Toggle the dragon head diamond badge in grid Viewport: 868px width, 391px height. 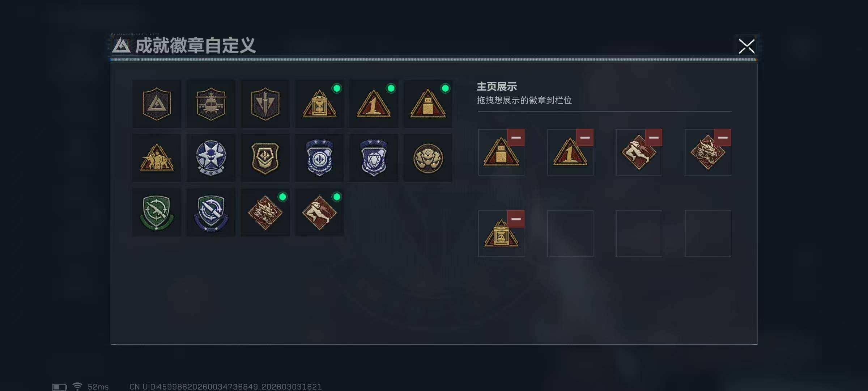pyautogui.click(x=265, y=213)
